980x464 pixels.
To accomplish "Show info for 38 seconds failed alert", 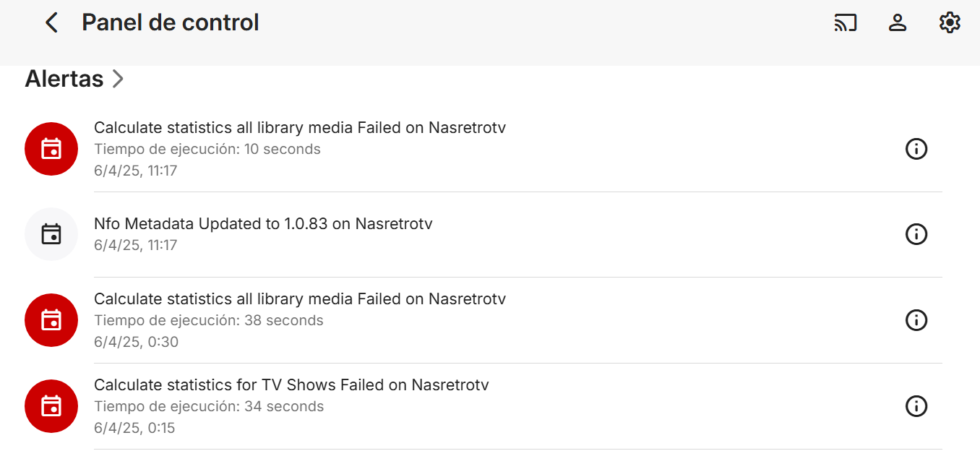I will (916, 320).
